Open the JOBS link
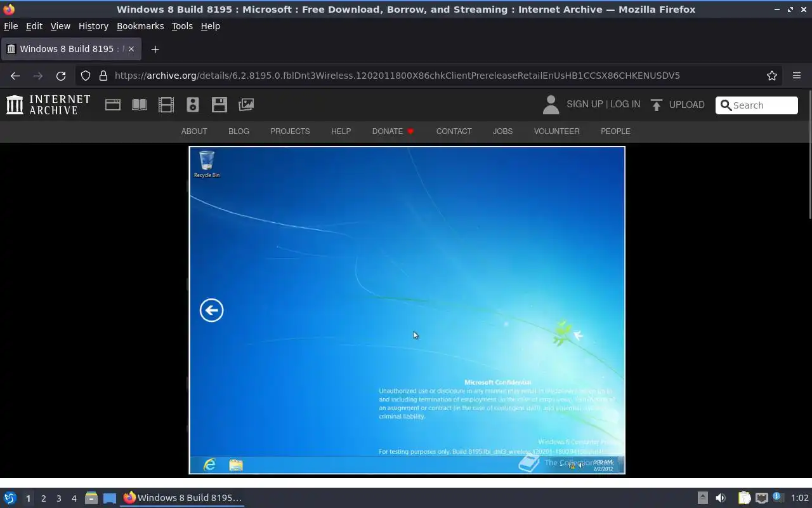This screenshot has height=508, width=812. coord(502,131)
